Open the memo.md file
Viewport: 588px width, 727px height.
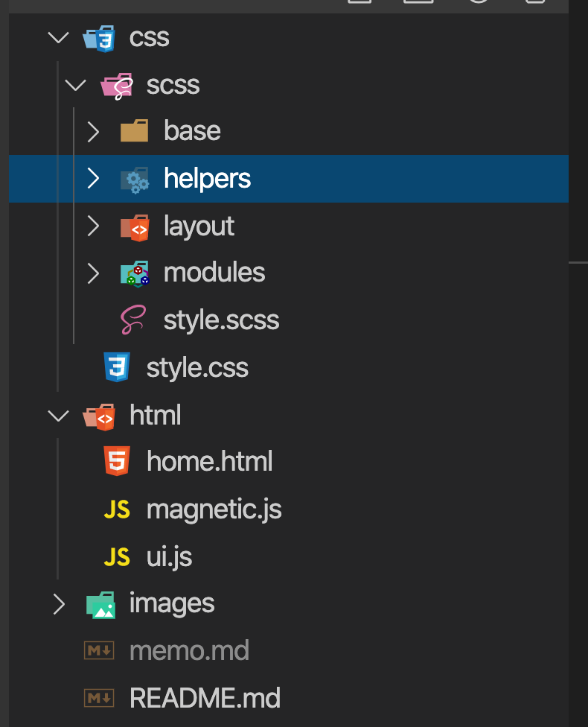coord(190,650)
